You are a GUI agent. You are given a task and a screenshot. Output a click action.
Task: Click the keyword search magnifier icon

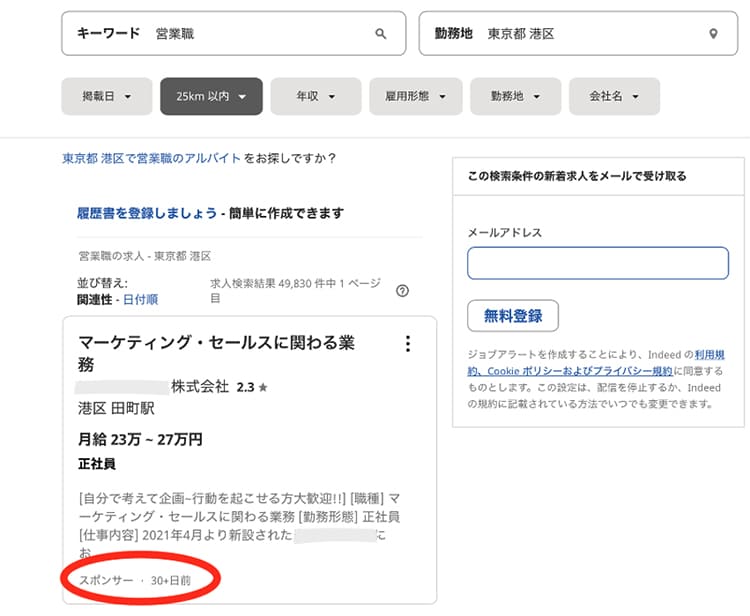coord(381,33)
